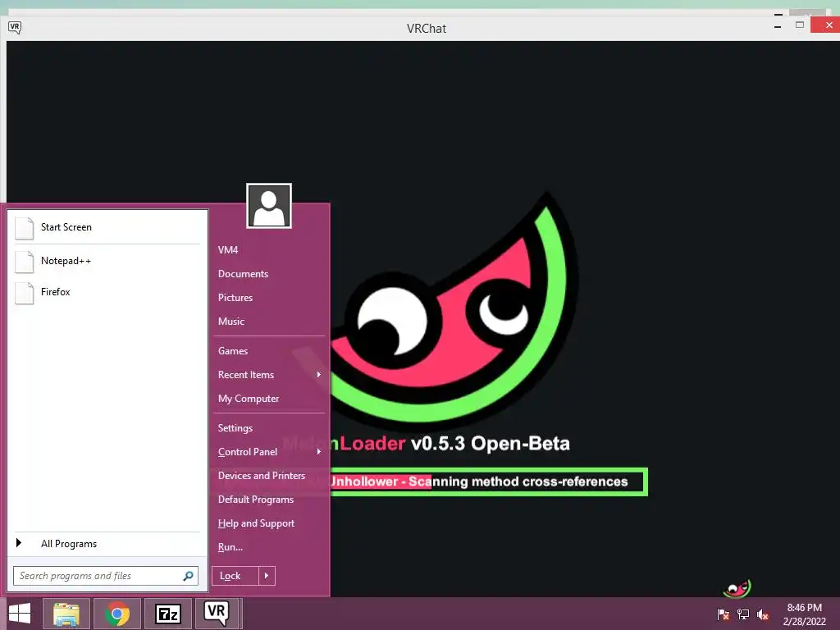Click the Action Center flag tray icon
This screenshot has width=840, height=630.
[x=723, y=614]
